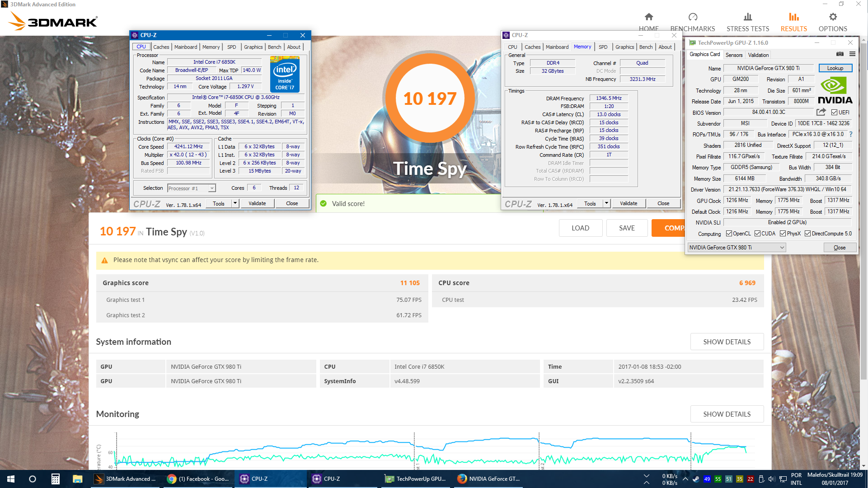The width and height of the screenshot is (868, 488).
Task: Open File Explorer from the taskbar
Action: [77, 479]
